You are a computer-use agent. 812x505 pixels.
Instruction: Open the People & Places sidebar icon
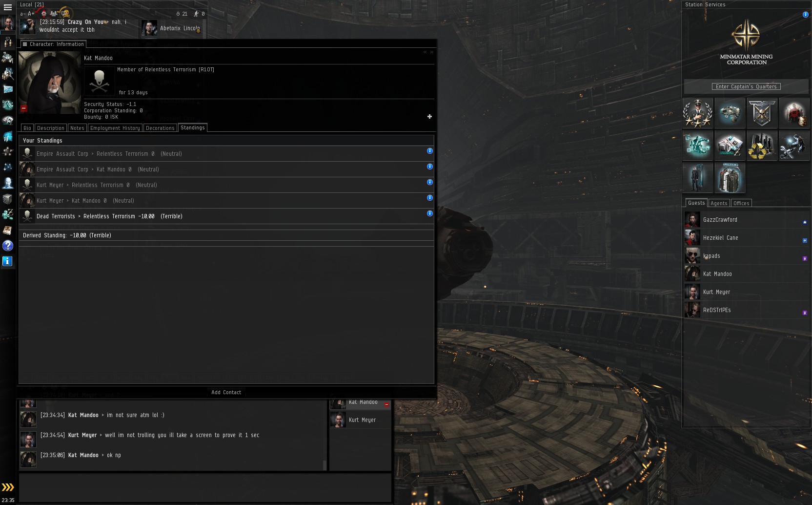[8, 42]
